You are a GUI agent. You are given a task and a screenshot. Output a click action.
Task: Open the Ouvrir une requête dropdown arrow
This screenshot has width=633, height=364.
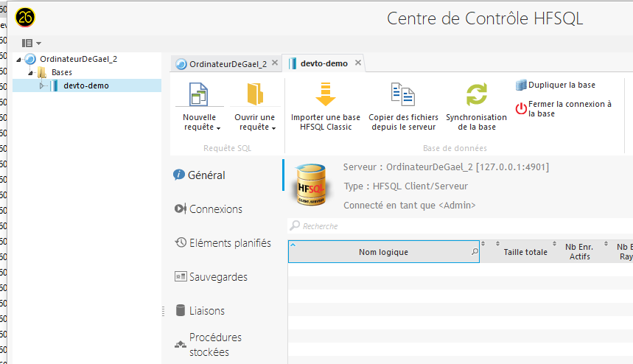(273, 128)
